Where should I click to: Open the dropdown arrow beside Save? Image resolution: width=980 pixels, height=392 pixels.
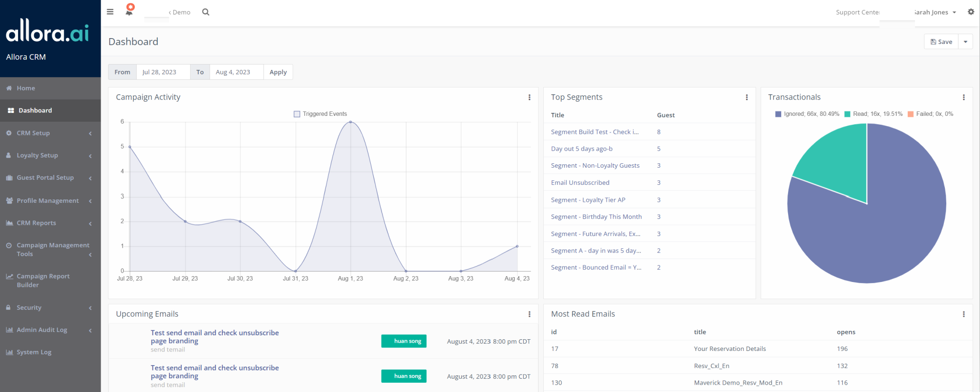click(965, 42)
